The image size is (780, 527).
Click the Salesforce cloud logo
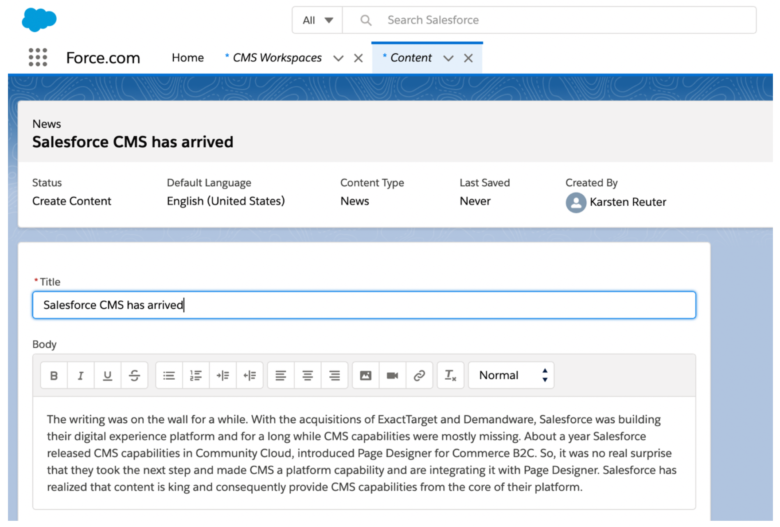39,20
